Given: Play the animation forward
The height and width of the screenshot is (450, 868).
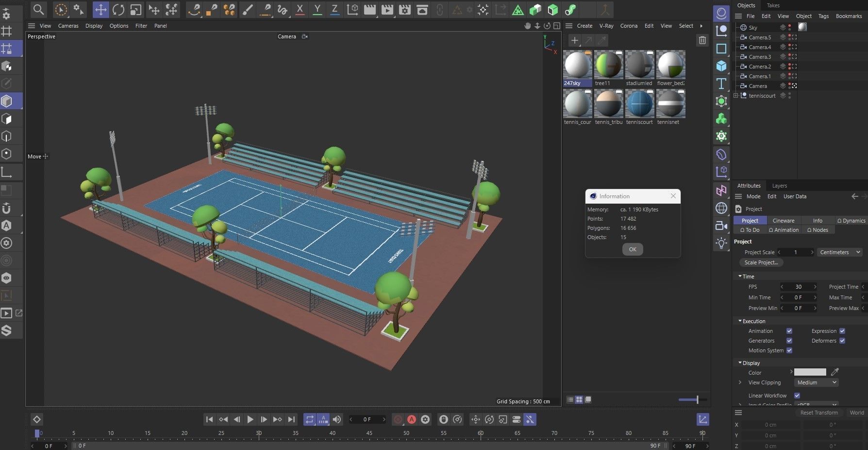Looking at the screenshot, I should point(250,419).
